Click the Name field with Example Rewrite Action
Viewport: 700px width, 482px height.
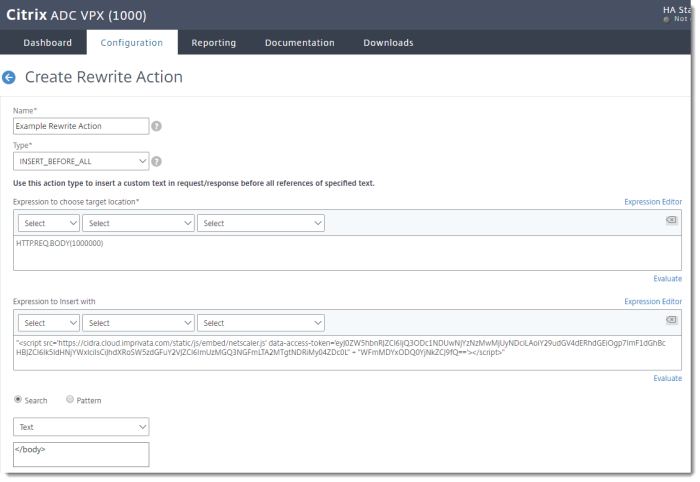[81, 126]
